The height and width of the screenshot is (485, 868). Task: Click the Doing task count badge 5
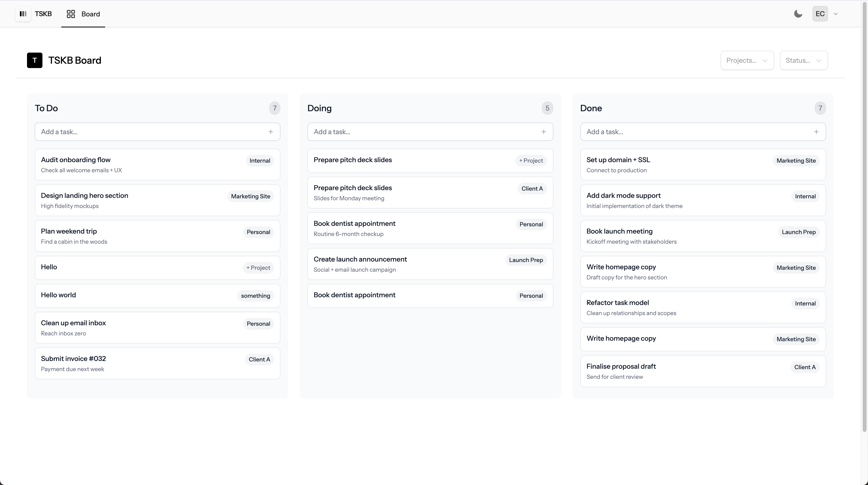point(547,108)
